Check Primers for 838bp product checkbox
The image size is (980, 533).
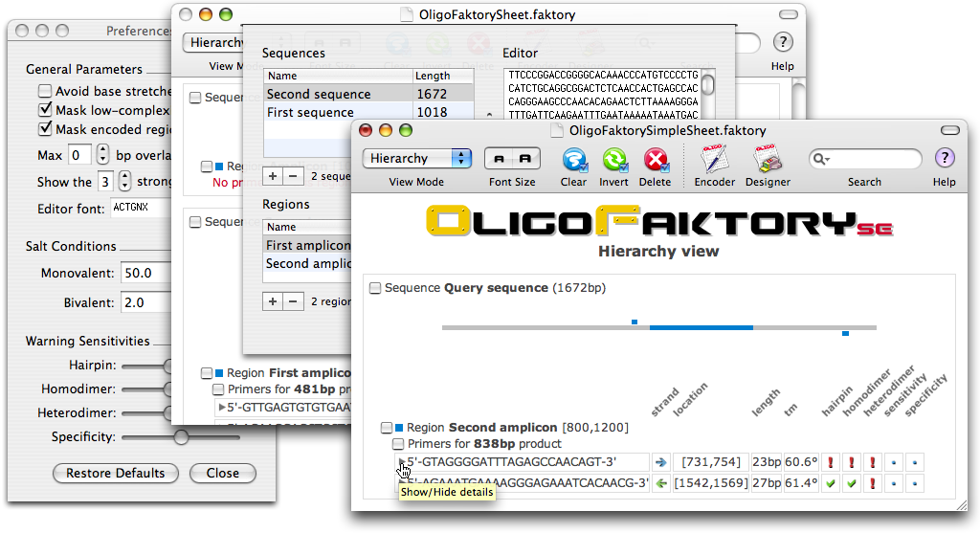click(398, 444)
